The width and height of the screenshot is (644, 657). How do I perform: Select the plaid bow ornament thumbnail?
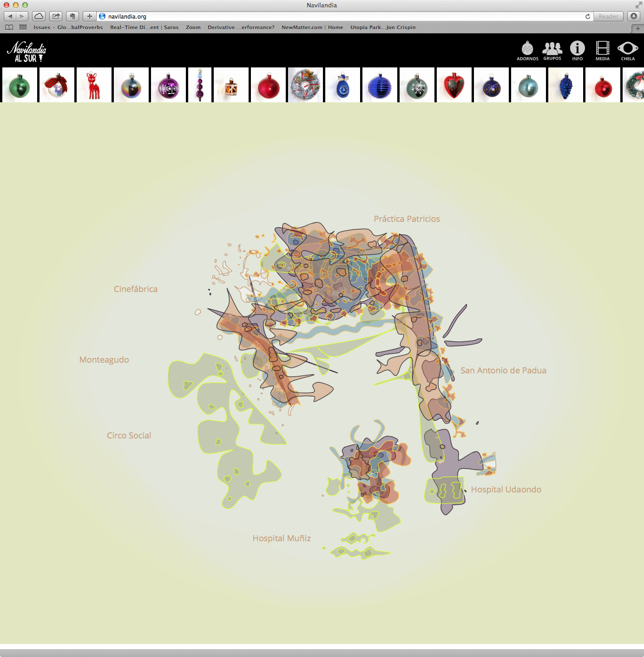point(57,85)
